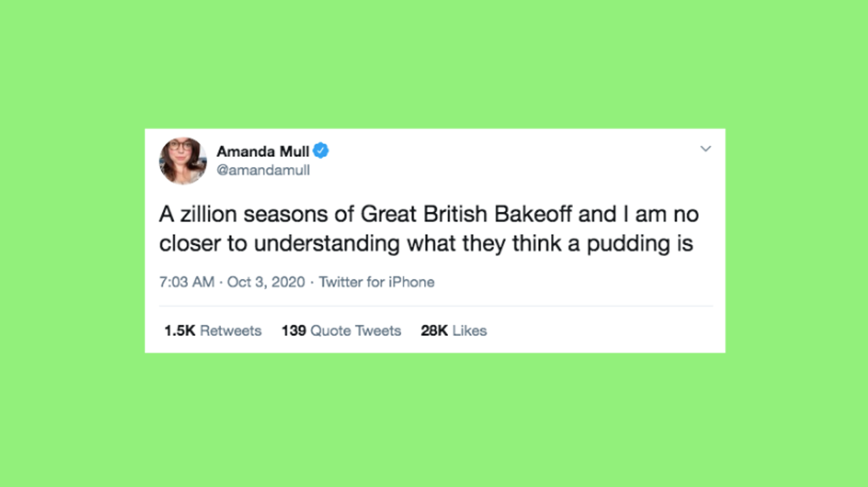The width and height of the screenshot is (868, 487).
Task: Click the word "zillion" in the tweet
Action: tap(208, 214)
